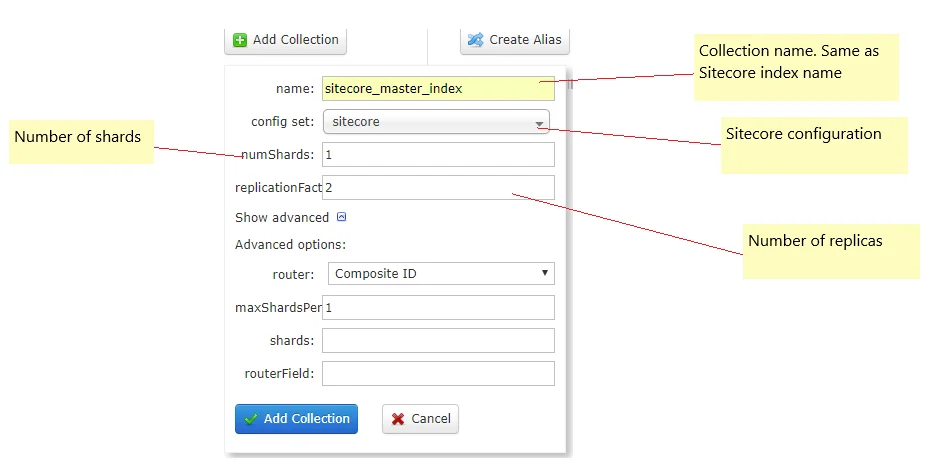Click the shards: label

click(x=292, y=341)
